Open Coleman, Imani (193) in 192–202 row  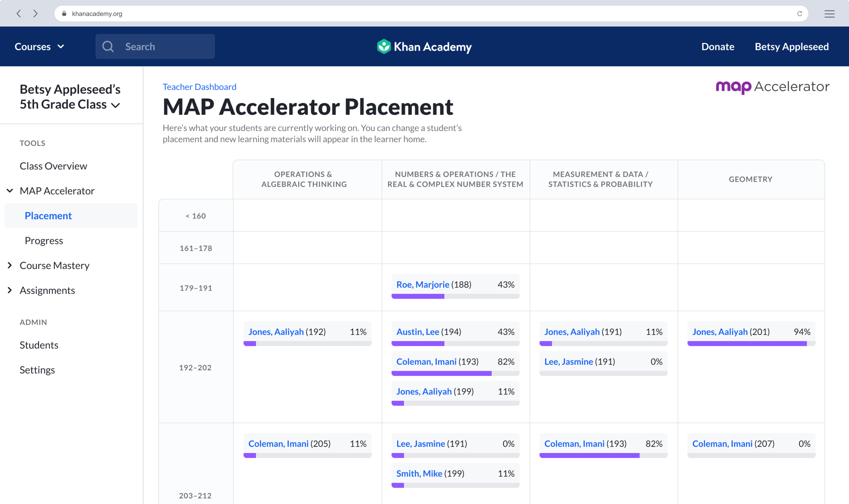[426, 361]
